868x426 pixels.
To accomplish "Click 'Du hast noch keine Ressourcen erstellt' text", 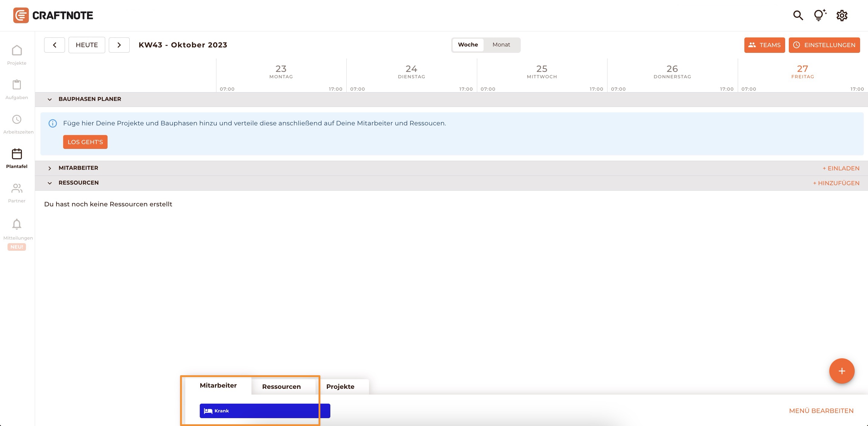I will click(108, 205).
